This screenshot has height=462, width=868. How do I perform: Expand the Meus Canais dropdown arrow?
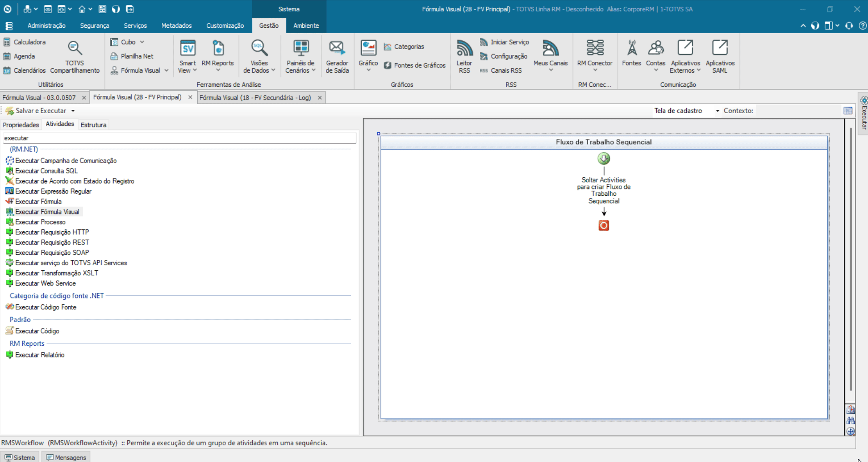coord(551,70)
